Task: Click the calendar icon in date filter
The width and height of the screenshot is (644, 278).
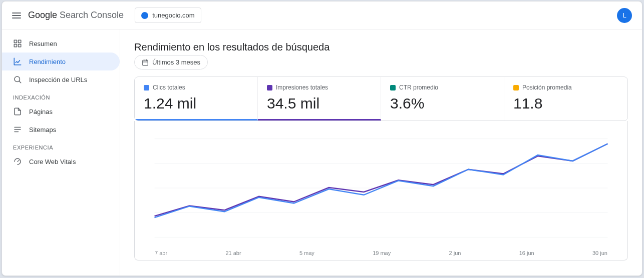Action: [x=145, y=62]
